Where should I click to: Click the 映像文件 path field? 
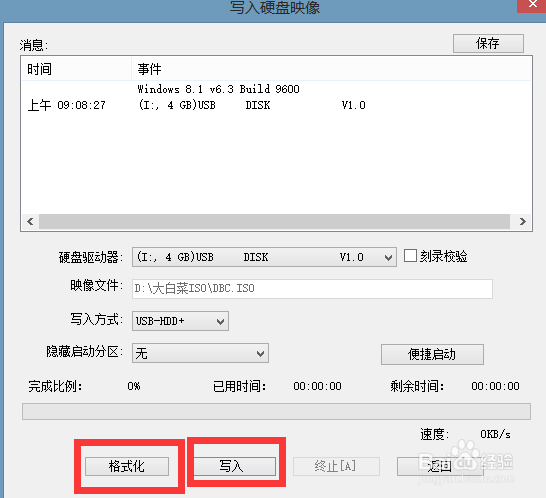pyautogui.click(x=312, y=289)
